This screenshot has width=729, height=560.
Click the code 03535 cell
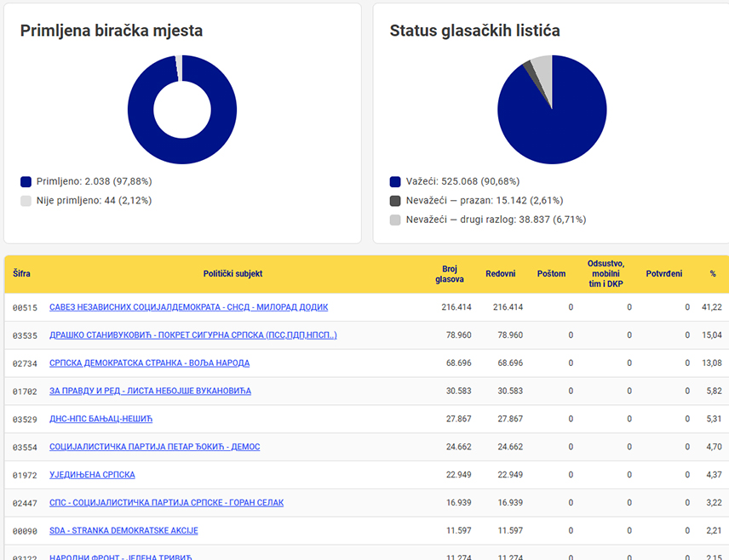tap(25, 335)
